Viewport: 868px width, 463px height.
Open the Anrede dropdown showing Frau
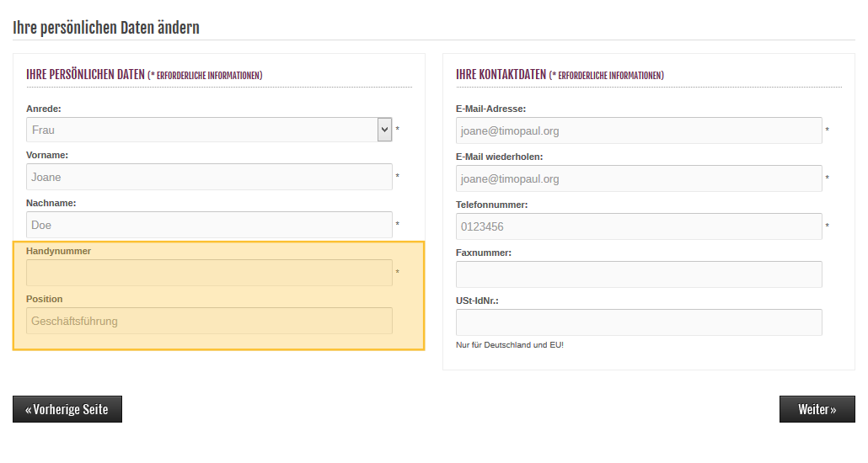pyautogui.click(x=209, y=130)
